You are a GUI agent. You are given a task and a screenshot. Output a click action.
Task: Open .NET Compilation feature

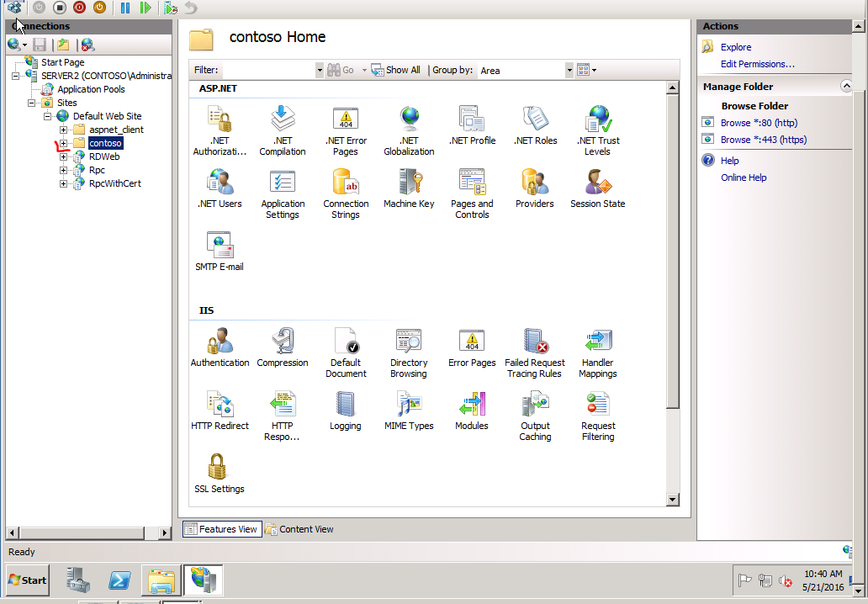point(283,130)
